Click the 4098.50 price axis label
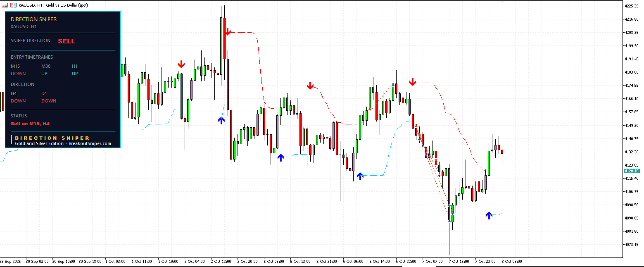644x267 pixels. coord(632,205)
